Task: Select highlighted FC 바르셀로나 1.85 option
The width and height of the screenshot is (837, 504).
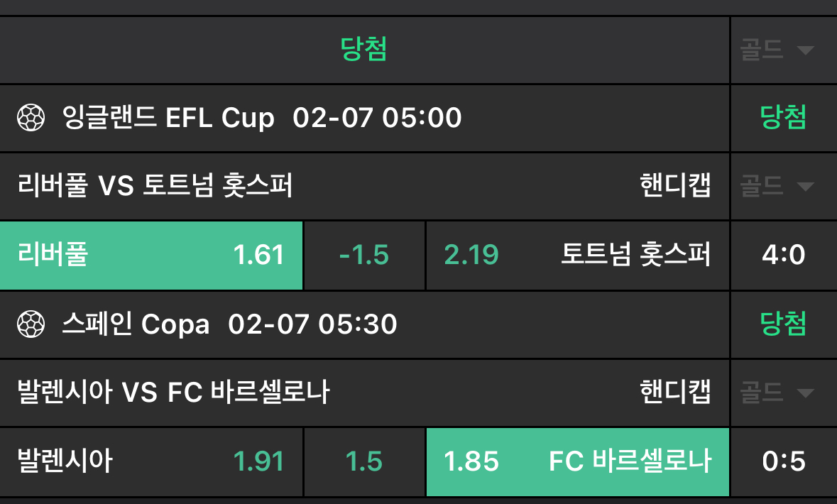Action: [577, 462]
